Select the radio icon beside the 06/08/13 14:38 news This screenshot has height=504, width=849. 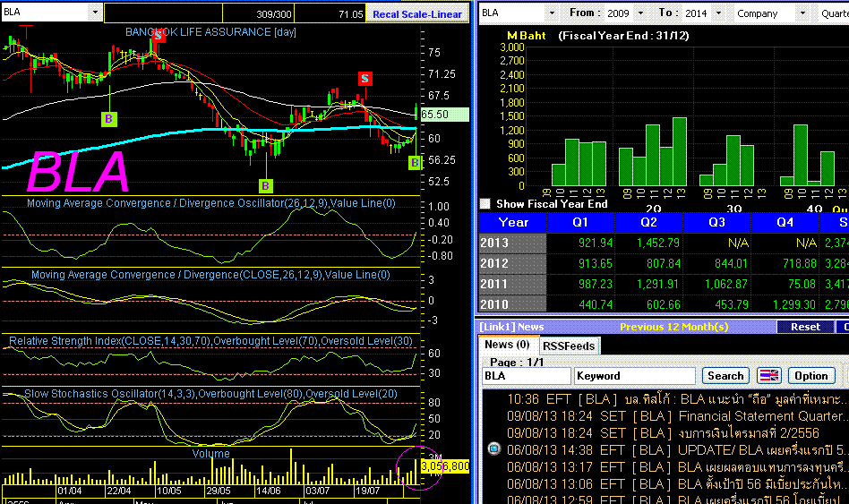(493, 448)
